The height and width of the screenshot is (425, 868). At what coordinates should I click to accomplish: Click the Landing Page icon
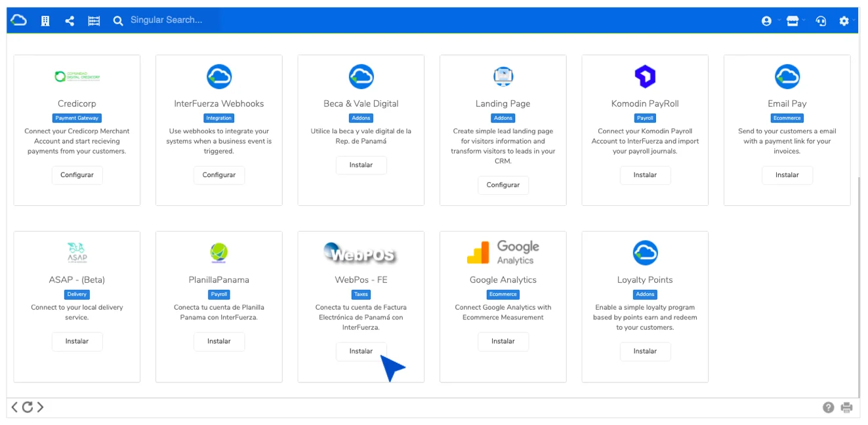pos(503,77)
